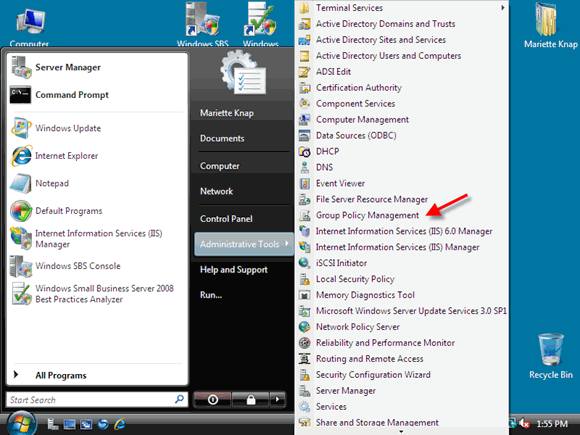Select IIS Manager in Administrative Tools list
This screenshot has width=580, height=435.
[x=397, y=247]
